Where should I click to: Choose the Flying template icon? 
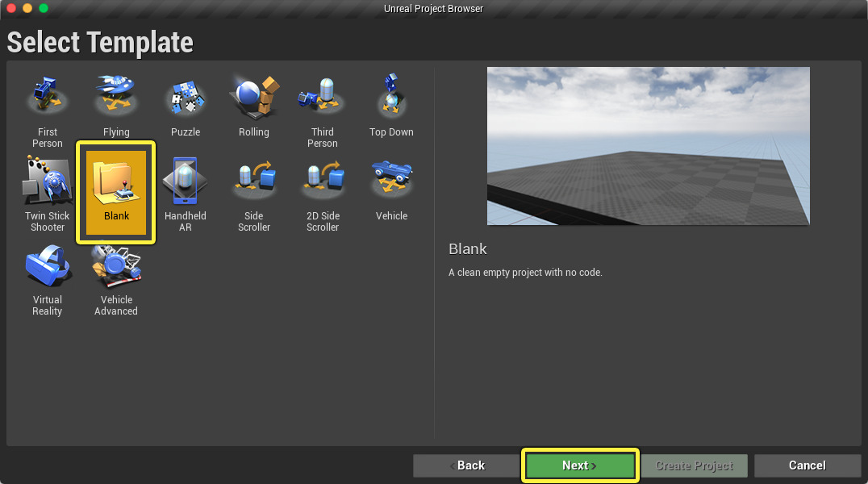pyautogui.click(x=116, y=98)
